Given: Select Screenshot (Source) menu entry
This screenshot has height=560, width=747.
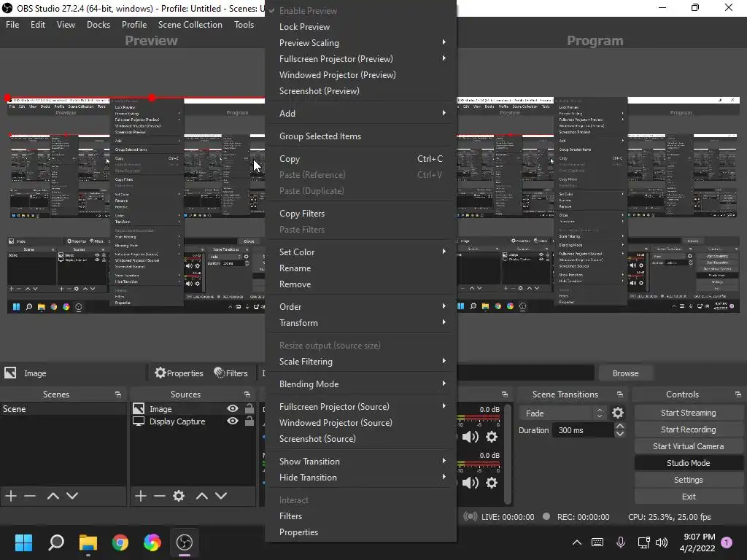Looking at the screenshot, I should 360,438.
